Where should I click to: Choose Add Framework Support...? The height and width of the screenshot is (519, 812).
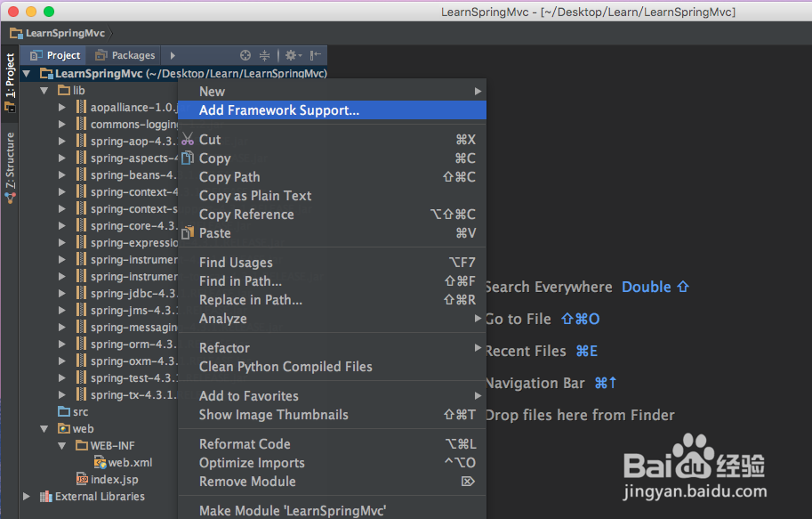coord(332,109)
